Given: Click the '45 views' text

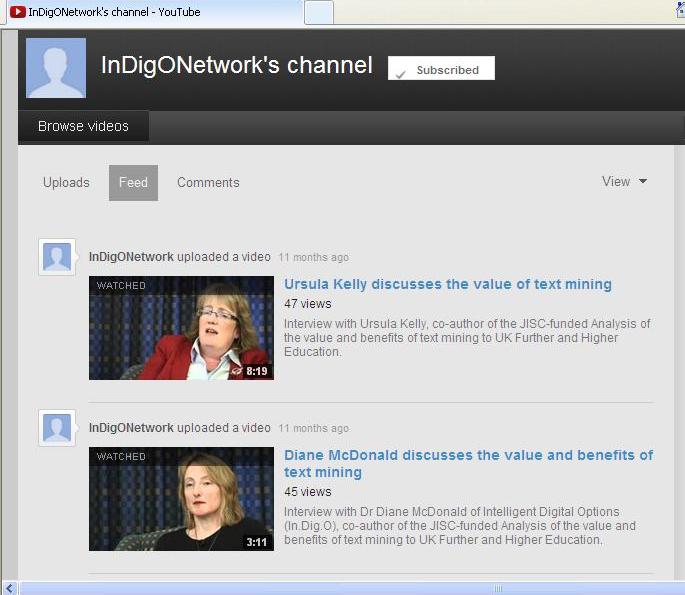Looking at the screenshot, I should (308, 492).
